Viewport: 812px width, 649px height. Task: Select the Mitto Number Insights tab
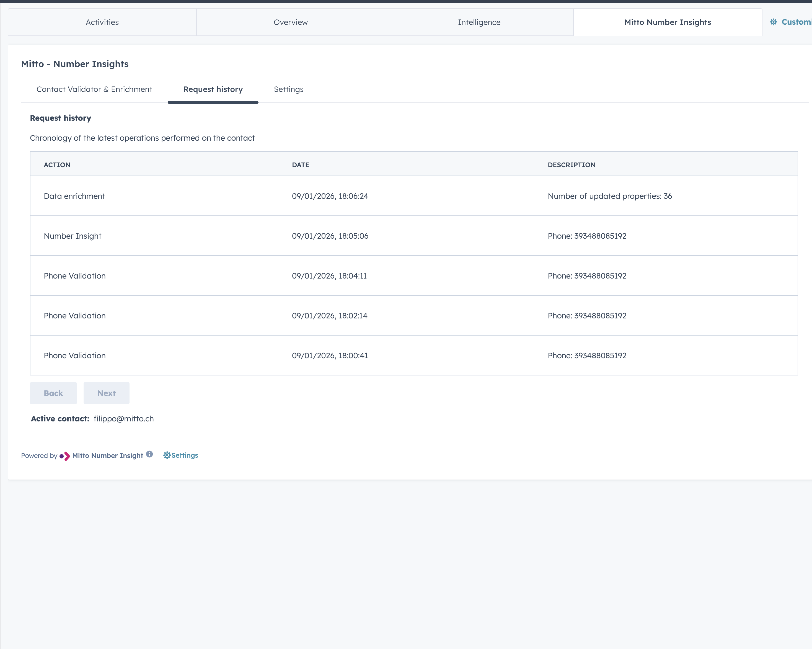tap(667, 22)
